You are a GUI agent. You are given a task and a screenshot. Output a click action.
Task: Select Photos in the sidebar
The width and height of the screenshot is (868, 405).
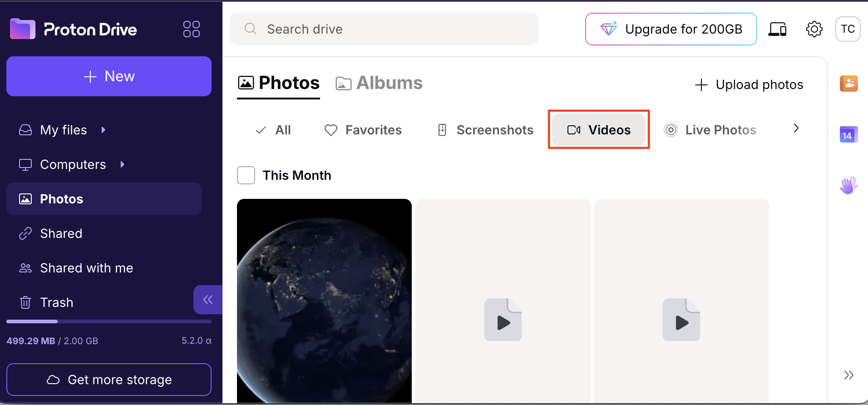[104, 199]
